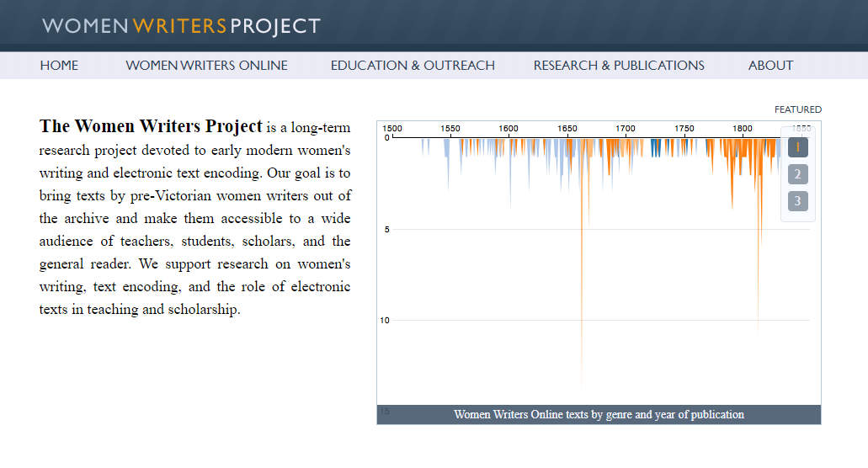
Task: Click the 1800 tick on chart axis
Action: click(743, 128)
